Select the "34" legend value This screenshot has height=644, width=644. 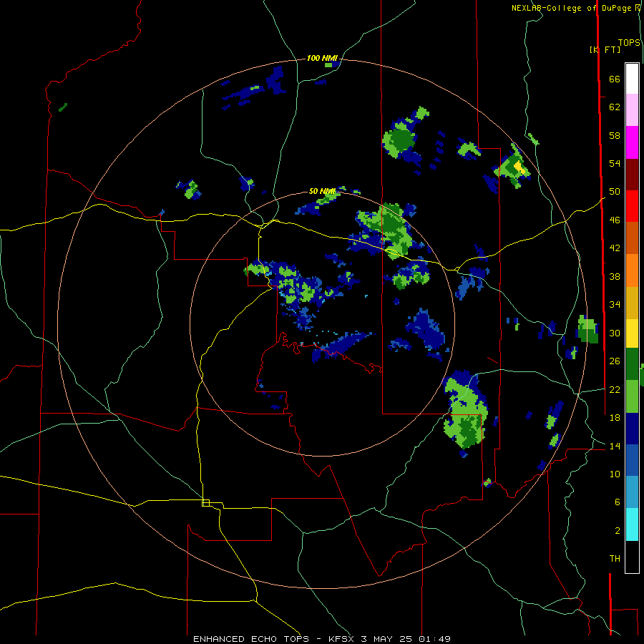(615, 305)
